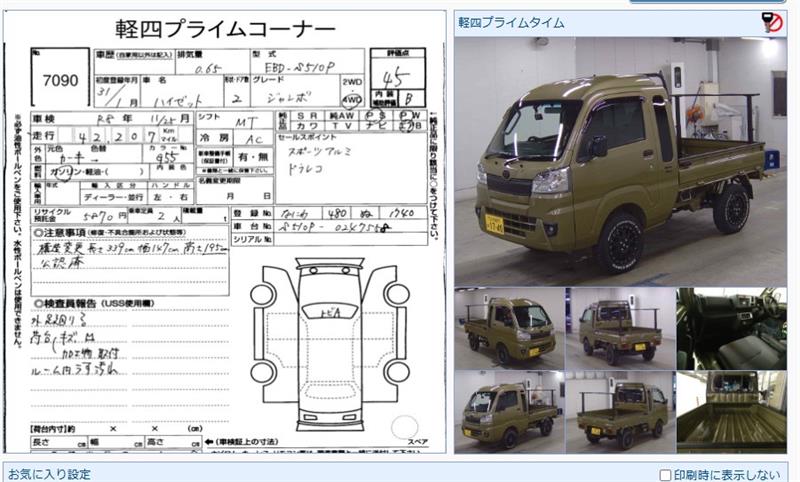Tick the 印刷時に表示しない checkbox
The width and height of the screenshot is (800, 482).
(666, 474)
